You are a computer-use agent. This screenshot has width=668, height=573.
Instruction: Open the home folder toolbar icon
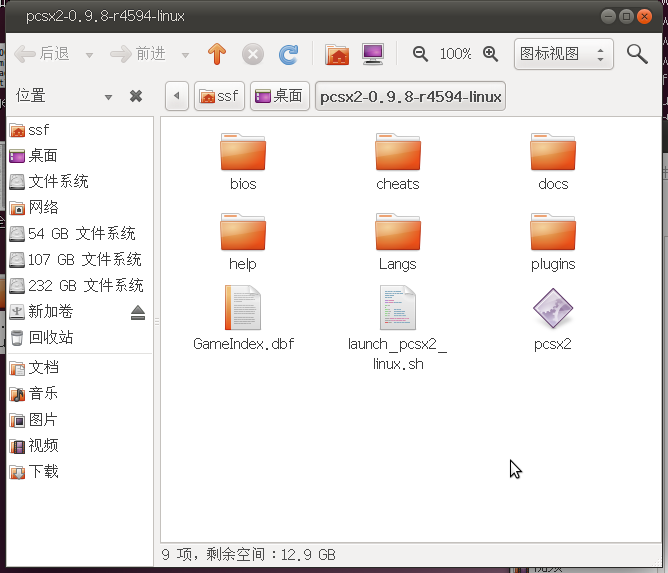(x=337, y=55)
